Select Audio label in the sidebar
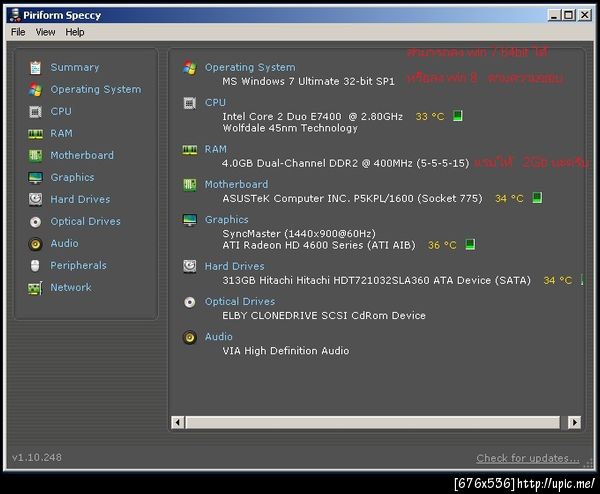The width and height of the screenshot is (600, 494). pyautogui.click(x=64, y=243)
